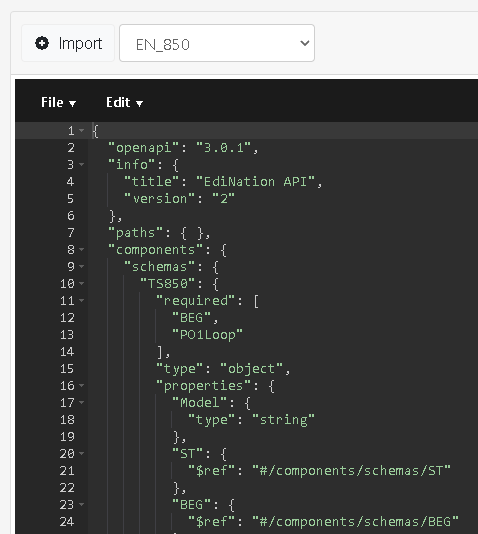The height and width of the screenshot is (534, 478).
Task: Collapse the "properties" block on line 16
Action: tap(81, 386)
